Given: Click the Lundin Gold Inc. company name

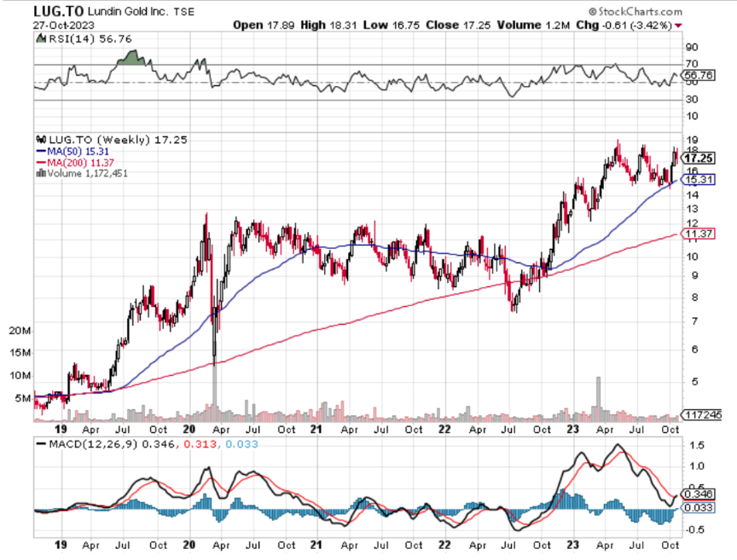Looking at the screenshot, I should click(128, 11).
